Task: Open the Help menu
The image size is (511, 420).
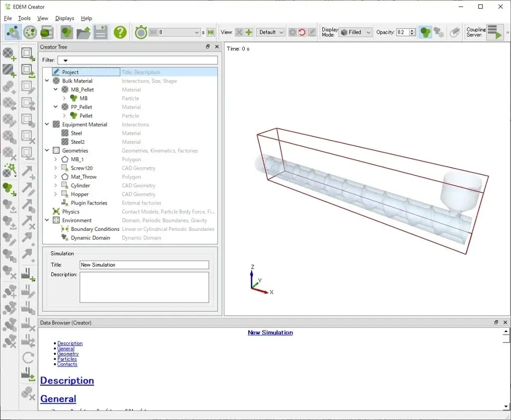Action: (87, 18)
